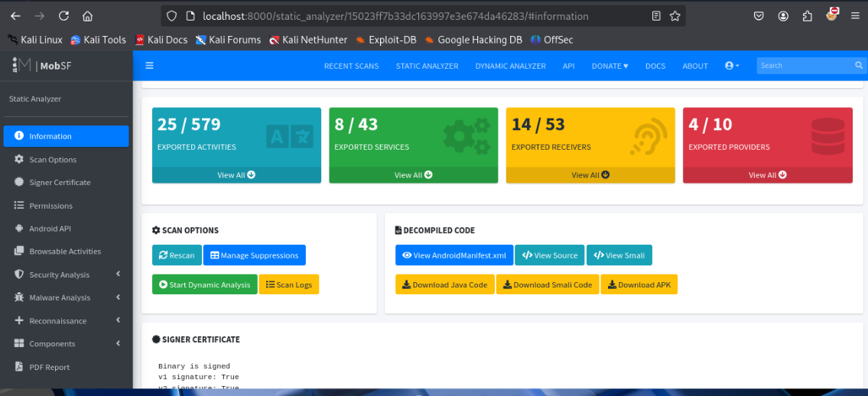The height and width of the screenshot is (396, 868).
Task: Open DYNAMIC ANALYZER from the navbar
Action: tap(510, 66)
